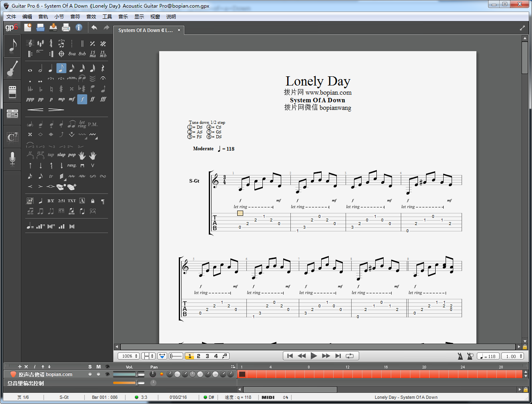Open the relative speed 1.00 stepper
Viewport: 532px width, 404px height.
513,356
